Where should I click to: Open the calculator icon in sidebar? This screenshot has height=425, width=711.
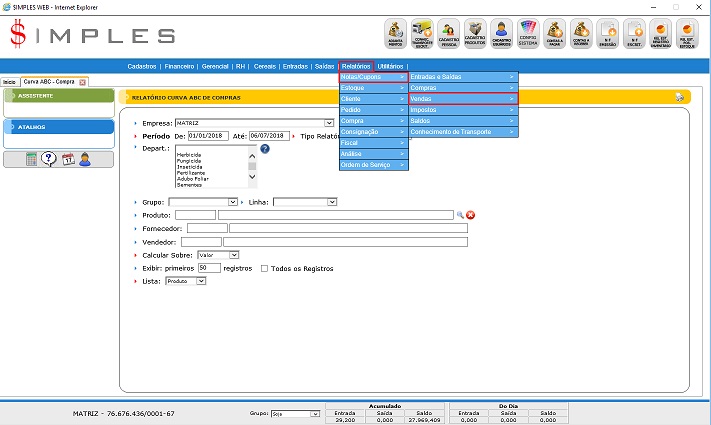(x=31, y=159)
